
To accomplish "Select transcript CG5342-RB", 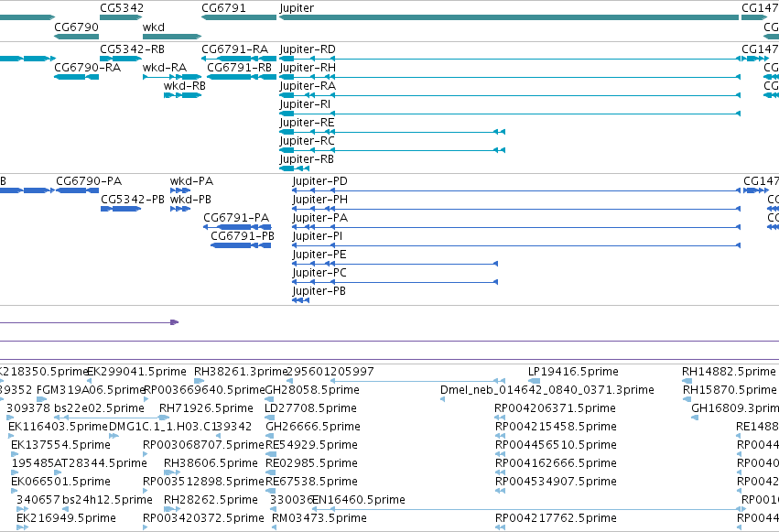I will pyautogui.click(x=121, y=59).
